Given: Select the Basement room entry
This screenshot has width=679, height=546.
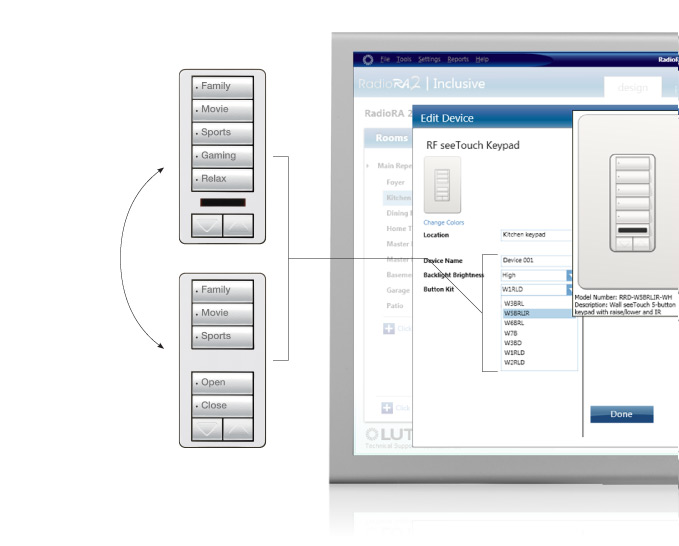Looking at the screenshot, I should 398,275.
